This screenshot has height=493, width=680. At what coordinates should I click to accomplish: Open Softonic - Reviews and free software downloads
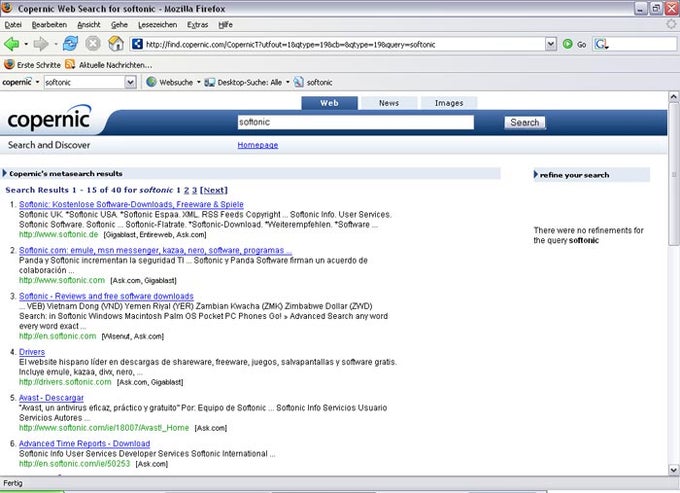click(106, 296)
